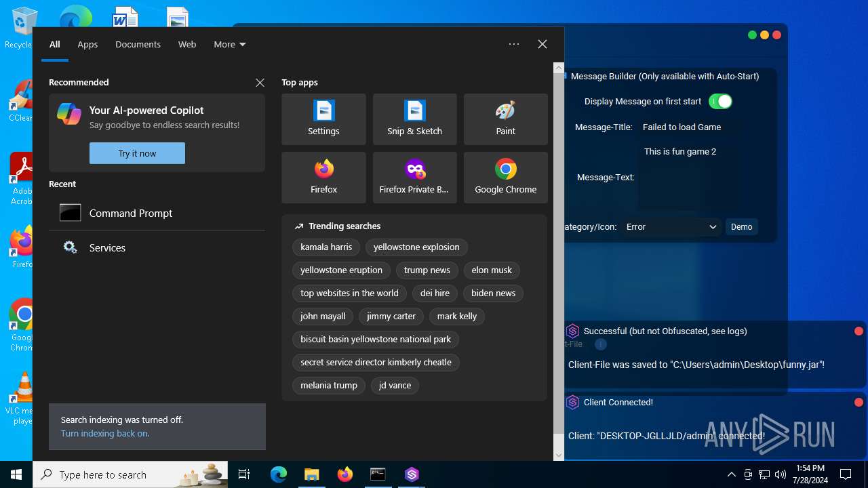868x488 pixels.
Task: Select the trump news trending chip
Action: pyautogui.click(x=427, y=270)
